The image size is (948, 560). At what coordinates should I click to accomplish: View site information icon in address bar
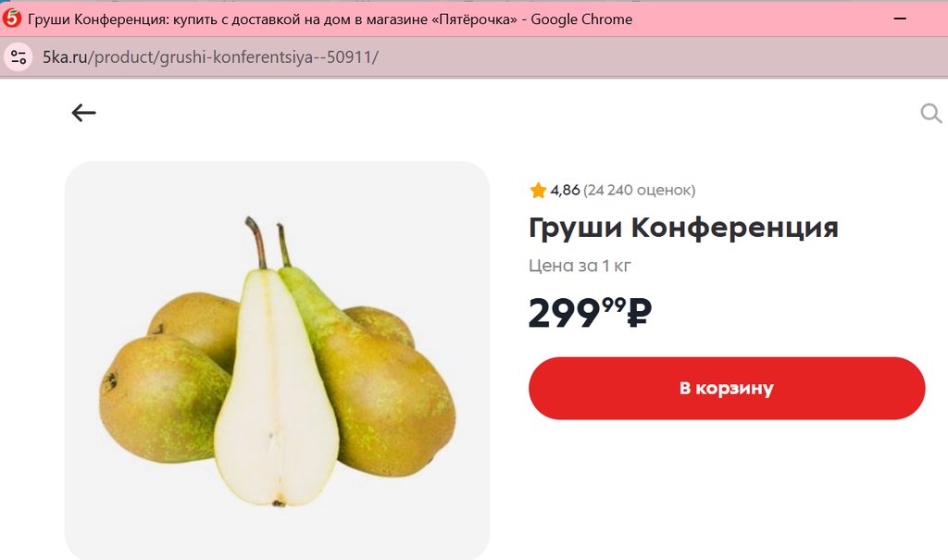tap(19, 57)
